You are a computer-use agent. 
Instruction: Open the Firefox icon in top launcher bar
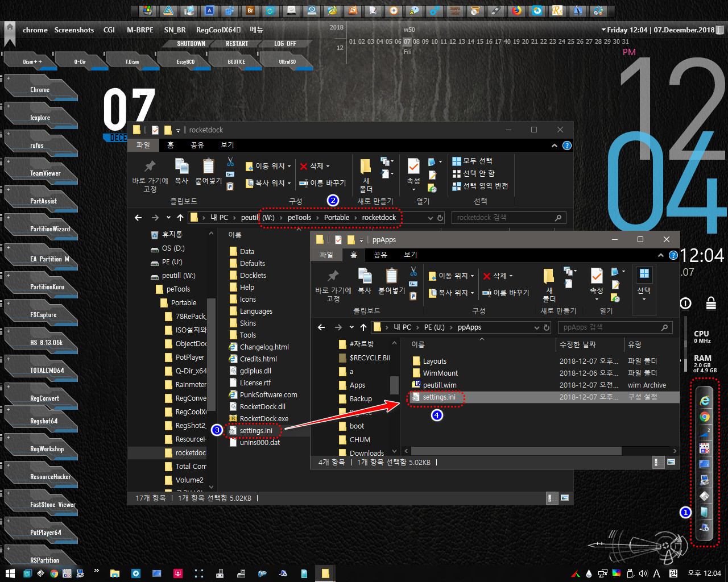516,10
